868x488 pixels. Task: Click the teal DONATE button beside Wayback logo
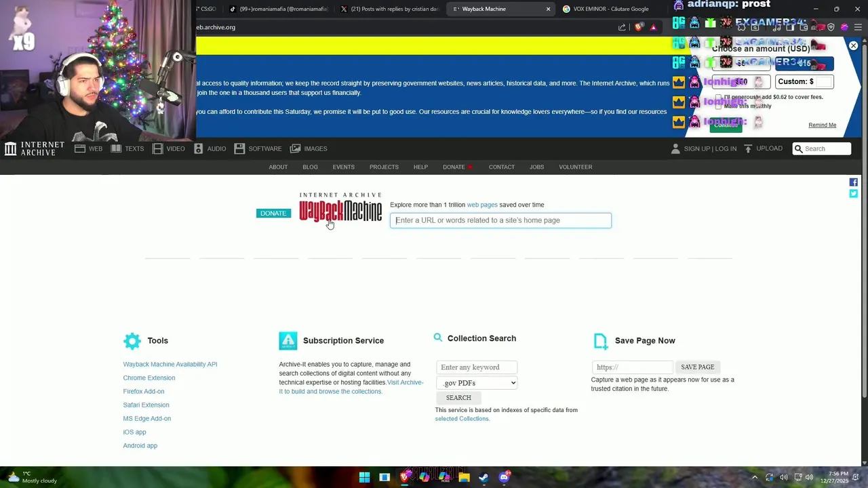click(273, 213)
